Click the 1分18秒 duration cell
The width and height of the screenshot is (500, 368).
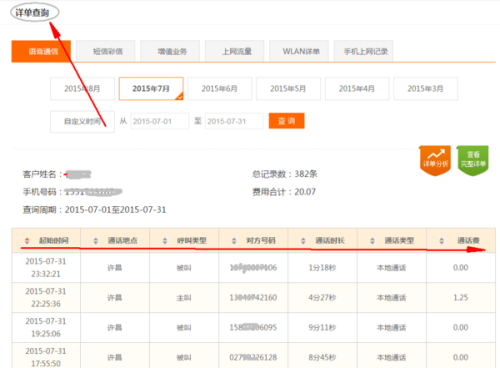tap(322, 268)
